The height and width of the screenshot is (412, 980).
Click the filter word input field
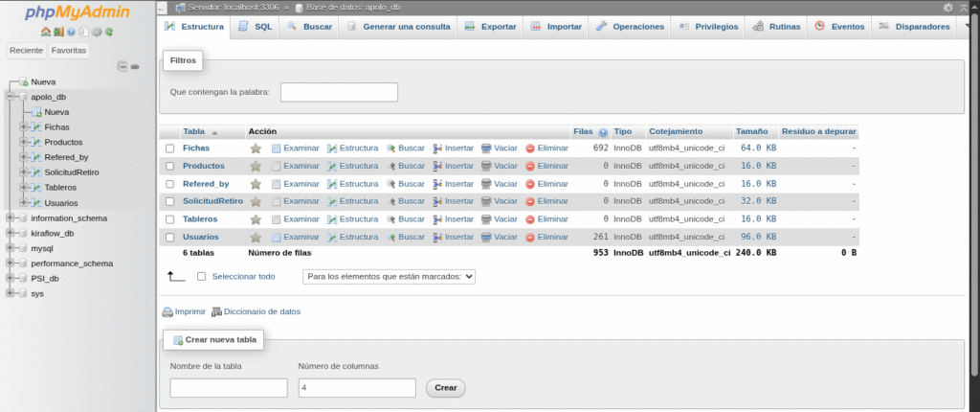point(340,92)
